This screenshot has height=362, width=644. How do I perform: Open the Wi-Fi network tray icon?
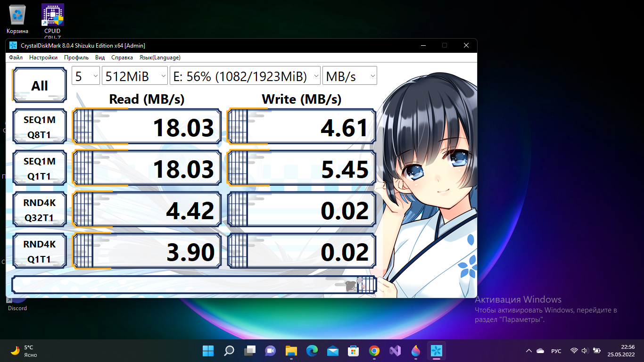point(574,351)
